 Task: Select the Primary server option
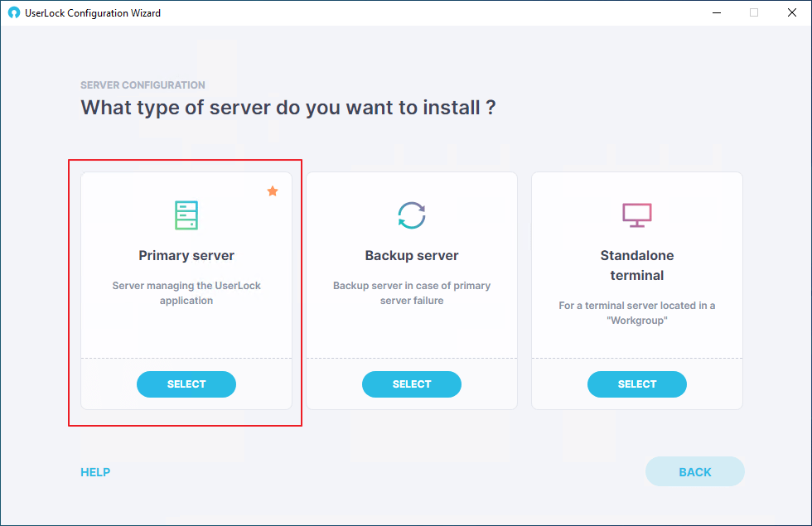pyautogui.click(x=186, y=384)
